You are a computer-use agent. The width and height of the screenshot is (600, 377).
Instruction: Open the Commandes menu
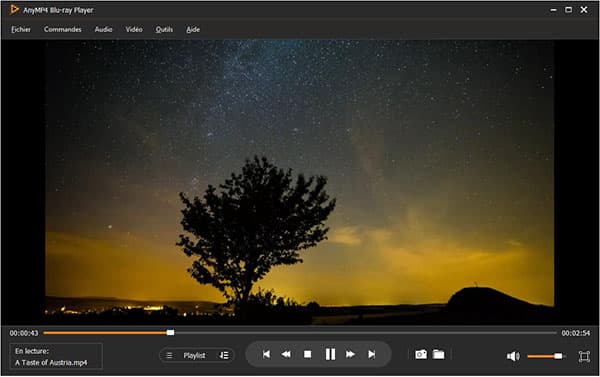(62, 29)
